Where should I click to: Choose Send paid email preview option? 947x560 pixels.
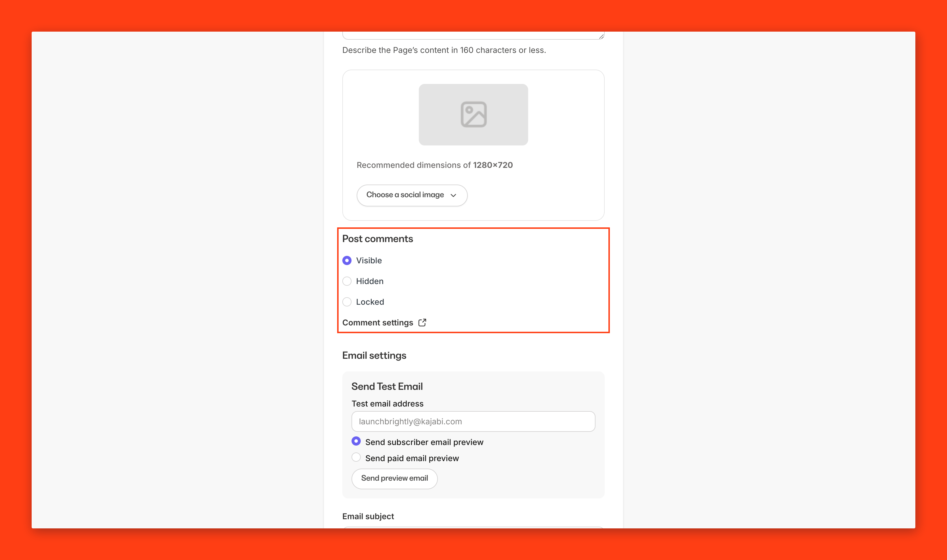coord(356,457)
